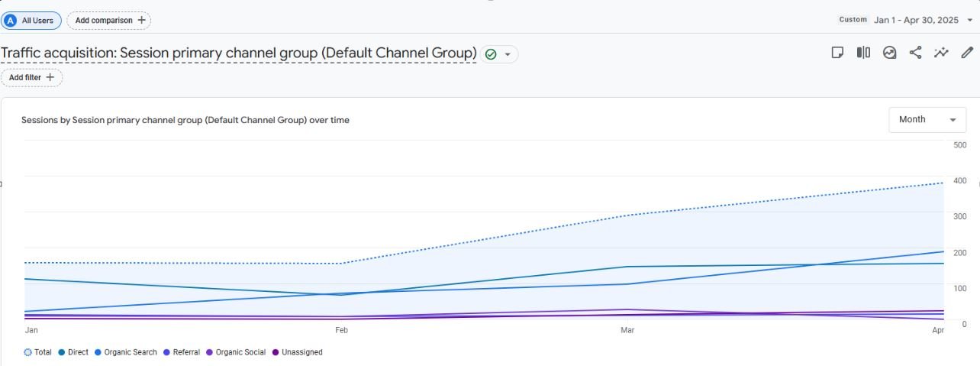
Task: Share this report via share icon
Action: [915, 53]
